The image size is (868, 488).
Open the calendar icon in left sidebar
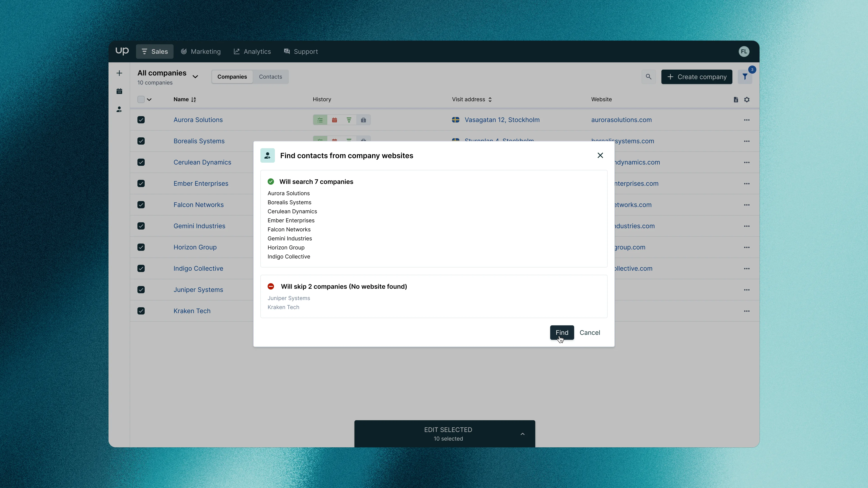point(119,91)
